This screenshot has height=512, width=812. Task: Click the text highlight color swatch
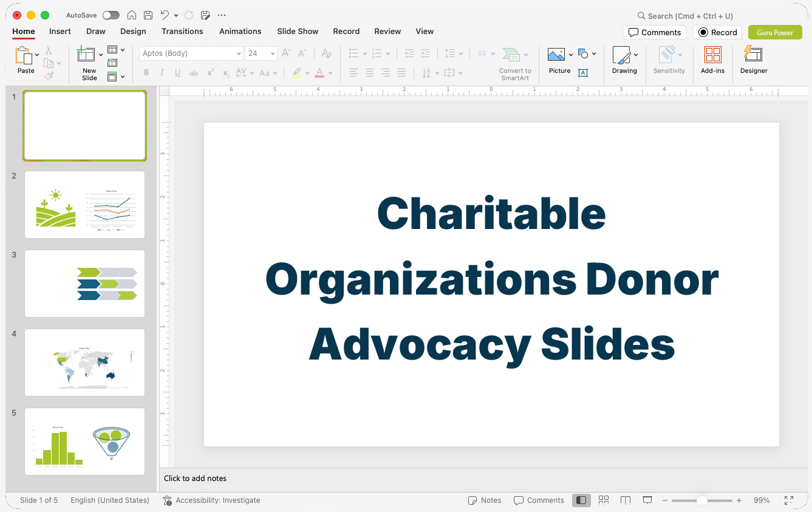point(296,73)
